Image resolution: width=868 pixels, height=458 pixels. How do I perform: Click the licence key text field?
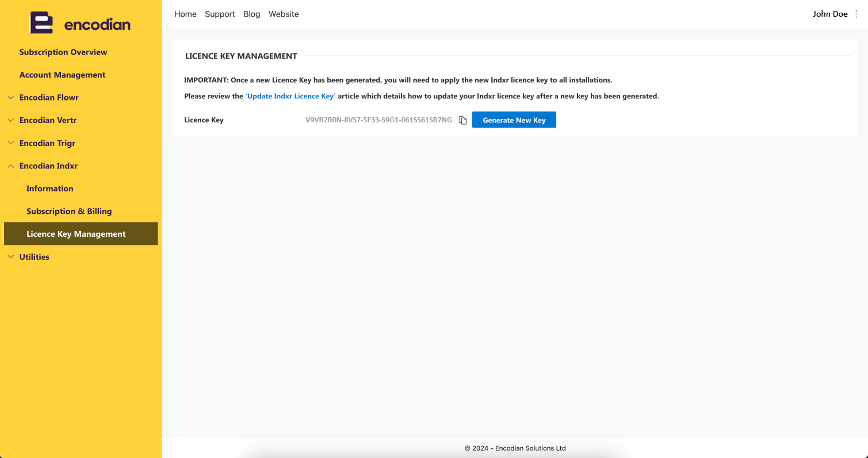pos(378,120)
